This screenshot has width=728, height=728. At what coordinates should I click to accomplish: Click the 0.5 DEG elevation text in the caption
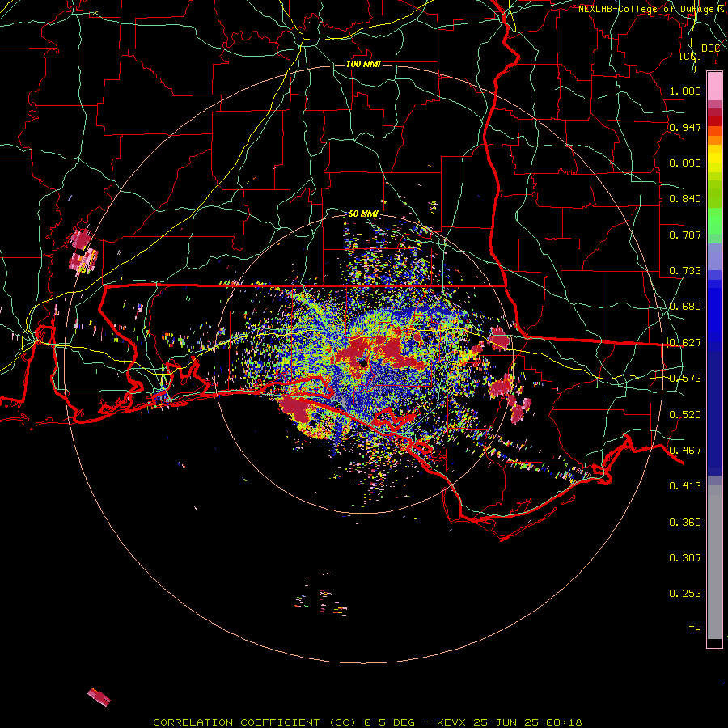tap(390, 722)
